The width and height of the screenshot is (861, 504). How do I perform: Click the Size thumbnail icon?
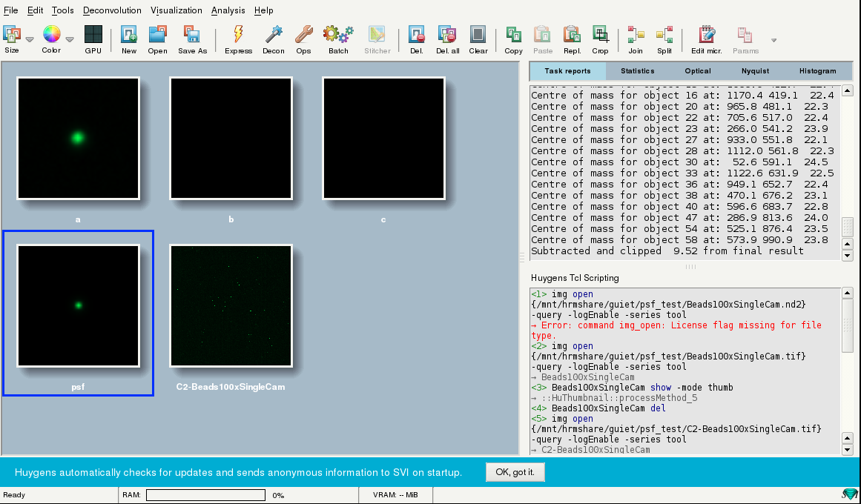tap(12, 35)
